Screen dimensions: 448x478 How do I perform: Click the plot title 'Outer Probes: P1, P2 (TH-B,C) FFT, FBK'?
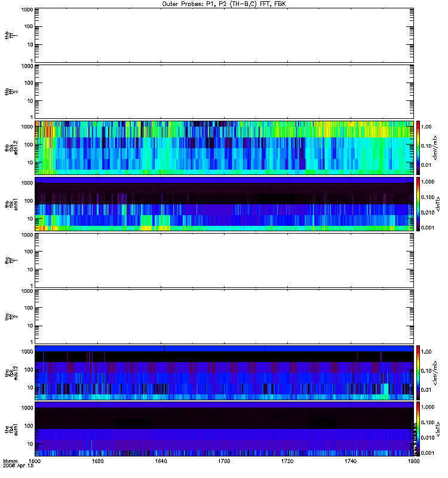pos(223,4)
